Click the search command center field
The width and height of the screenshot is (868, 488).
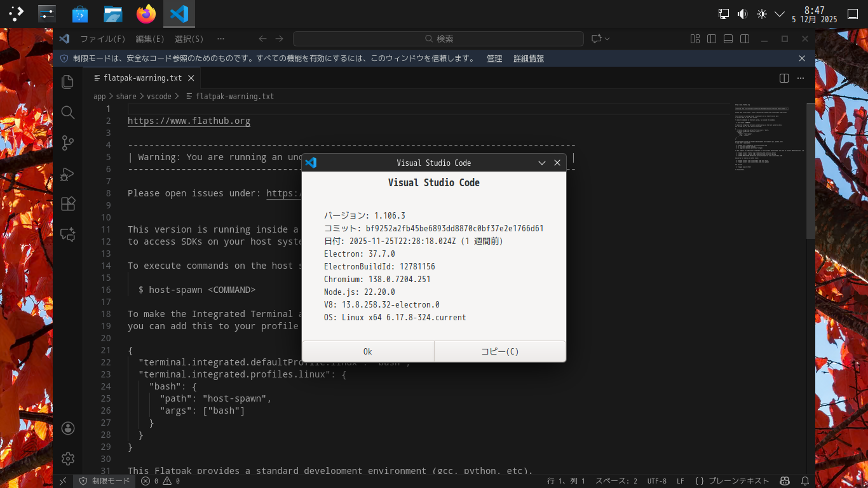tap(438, 39)
